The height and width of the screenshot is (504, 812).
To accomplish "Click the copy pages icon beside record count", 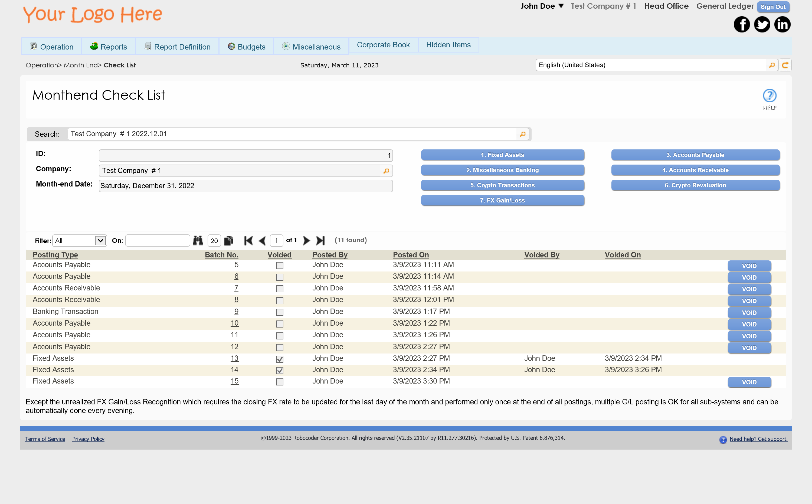I will point(229,240).
